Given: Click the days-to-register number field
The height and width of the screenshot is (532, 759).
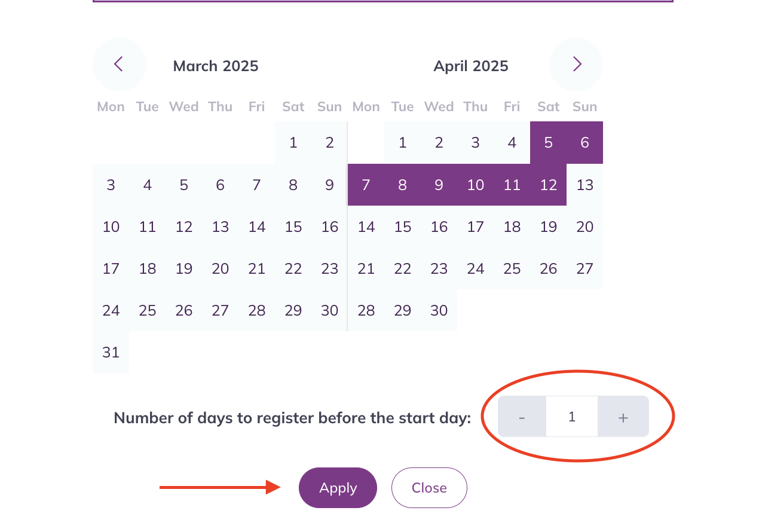Looking at the screenshot, I should (572, 417).
